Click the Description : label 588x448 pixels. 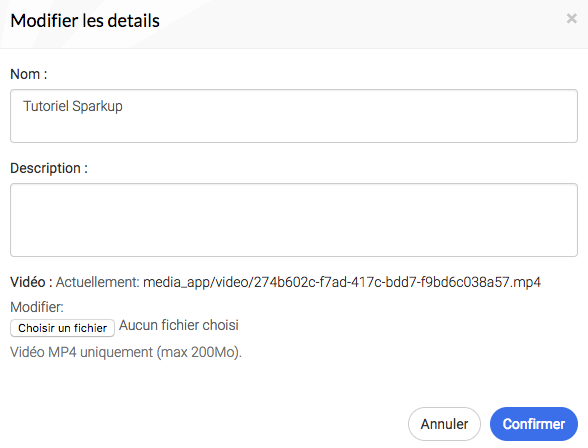pyautogui.click(x=49, y=168)
